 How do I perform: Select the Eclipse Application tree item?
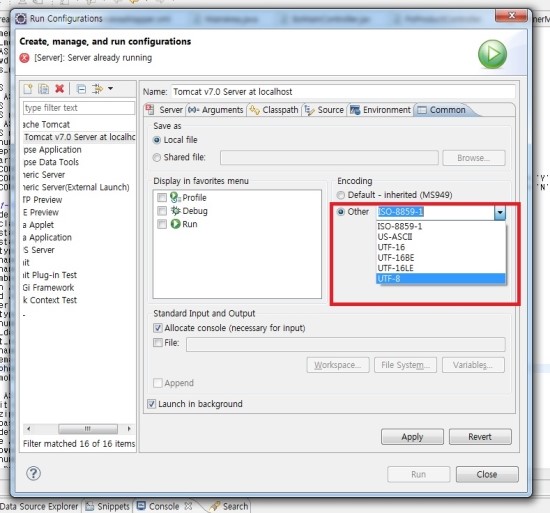point(52,150)
